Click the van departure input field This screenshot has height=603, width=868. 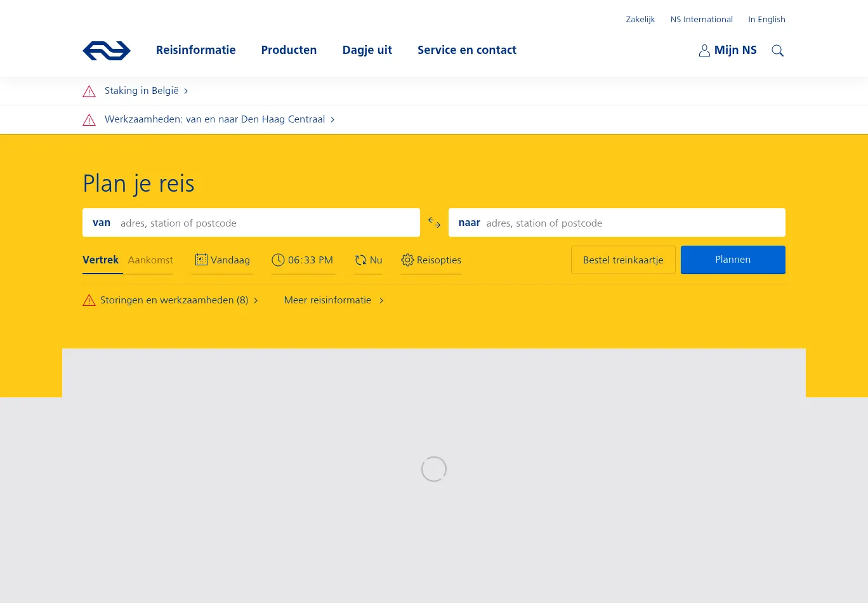tap(266, 223)
